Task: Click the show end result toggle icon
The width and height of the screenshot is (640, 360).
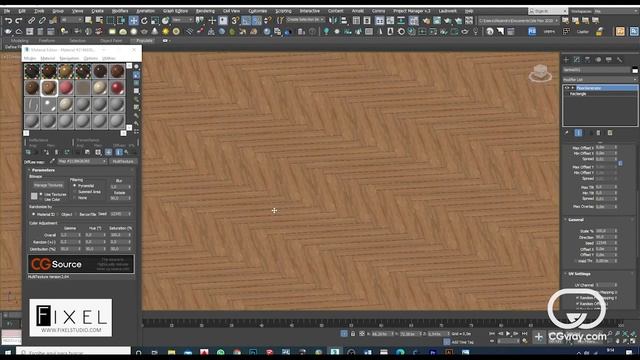Action: click(x=578, y=133)
